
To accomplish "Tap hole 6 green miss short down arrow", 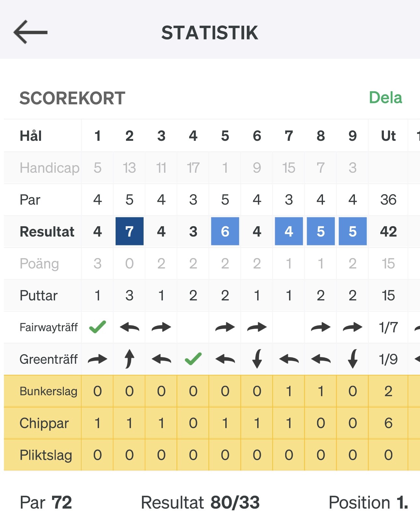I will coord(257,359).
